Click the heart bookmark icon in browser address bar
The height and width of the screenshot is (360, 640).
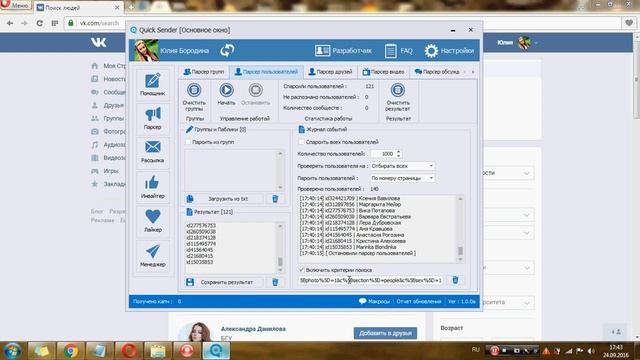coord(629,23)
